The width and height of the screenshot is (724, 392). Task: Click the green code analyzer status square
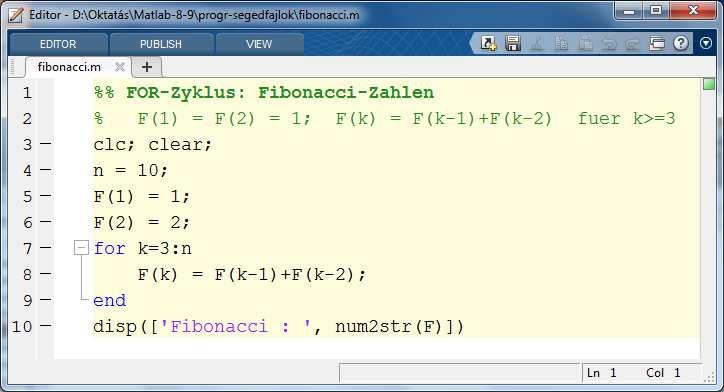click(709, 84)
